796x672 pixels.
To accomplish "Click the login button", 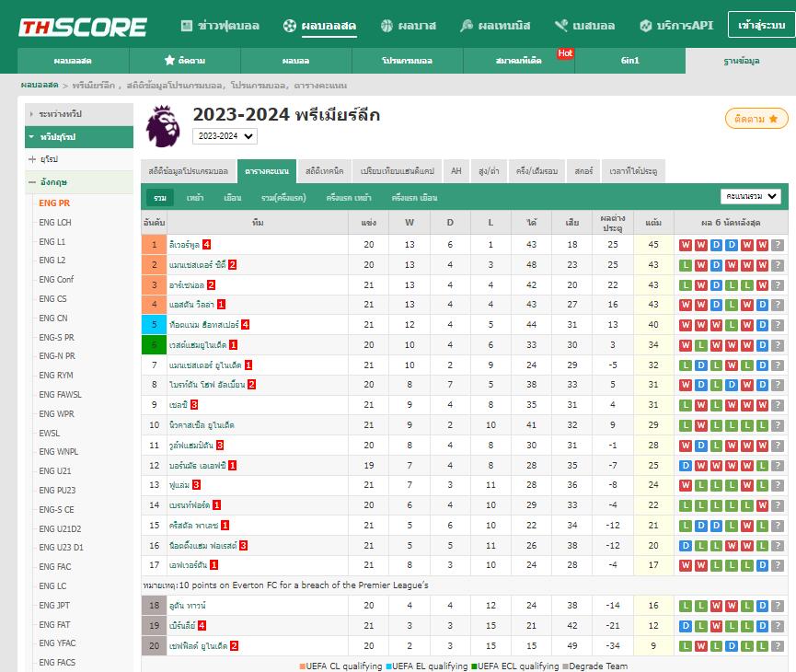I will click(x=761, y=25).
